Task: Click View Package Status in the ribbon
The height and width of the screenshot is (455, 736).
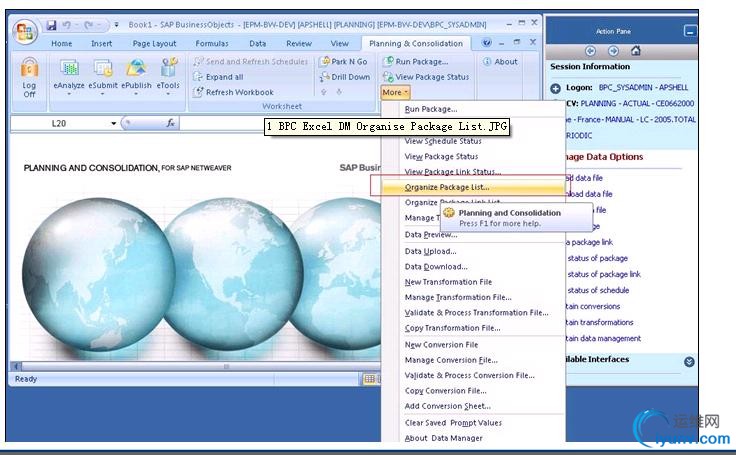Action: pos(426,77)
